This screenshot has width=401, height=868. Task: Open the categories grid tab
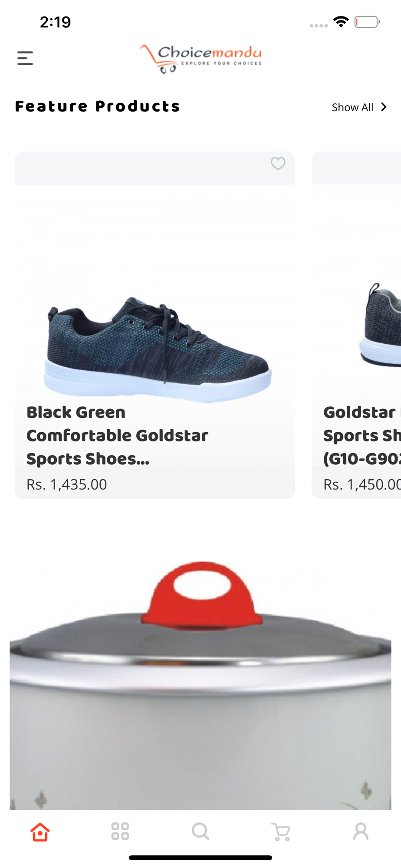(120, 832)
